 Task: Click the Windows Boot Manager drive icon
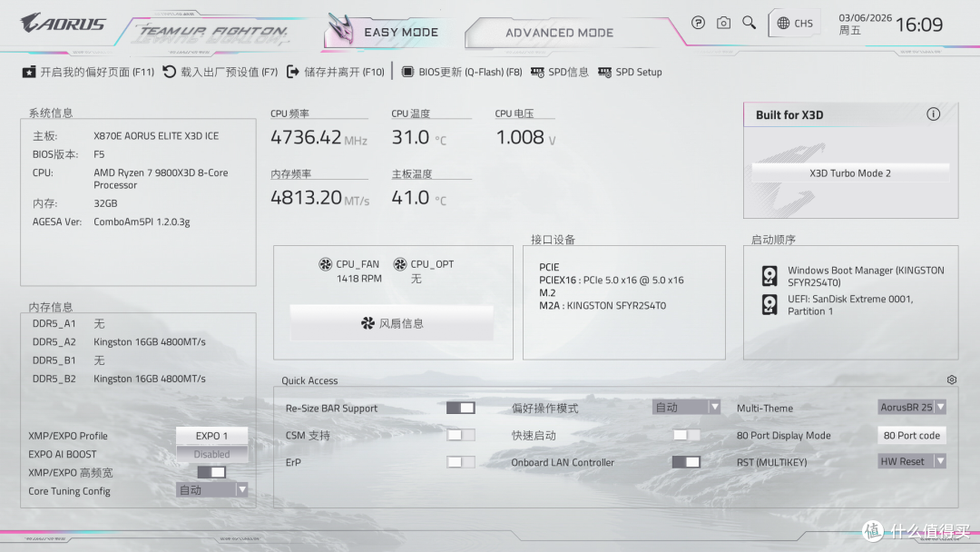coord(769,276)
